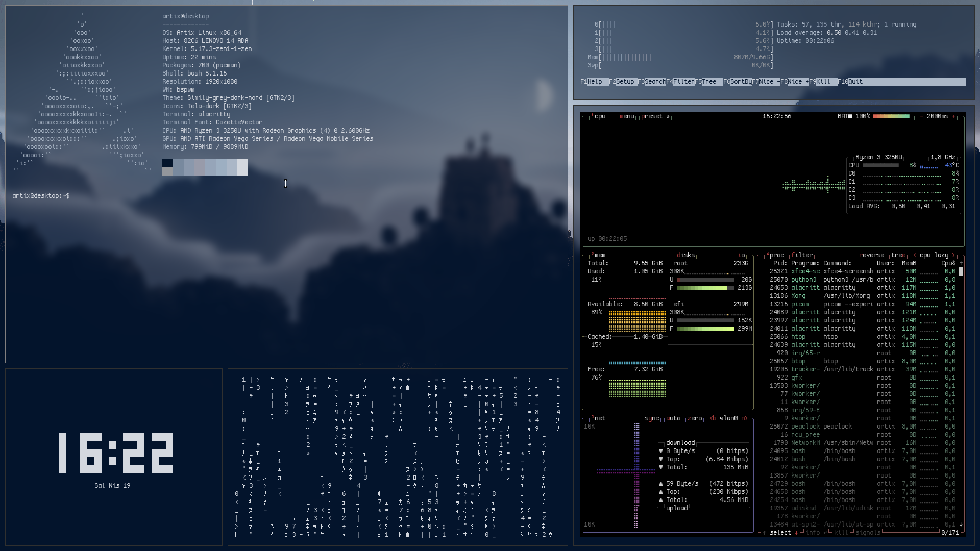Open F2 Setup in htop
Screen dimensions: 980x551
(x=625, y=82)
